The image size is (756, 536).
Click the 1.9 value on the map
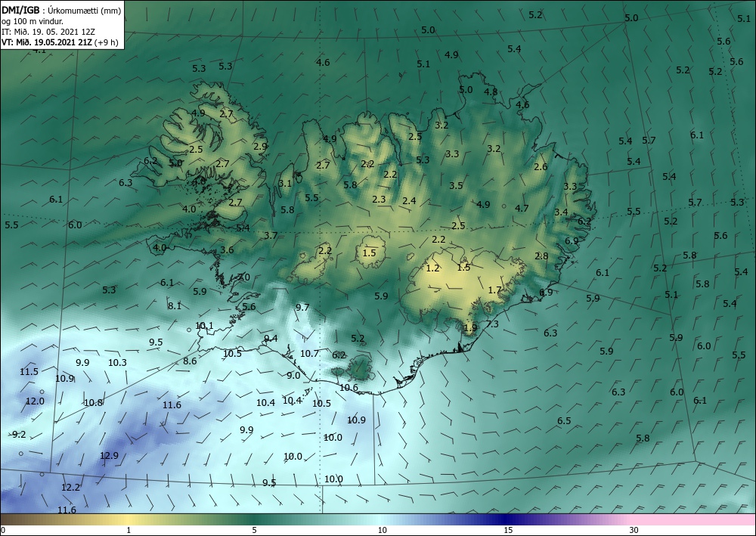[x=470, y=328]
